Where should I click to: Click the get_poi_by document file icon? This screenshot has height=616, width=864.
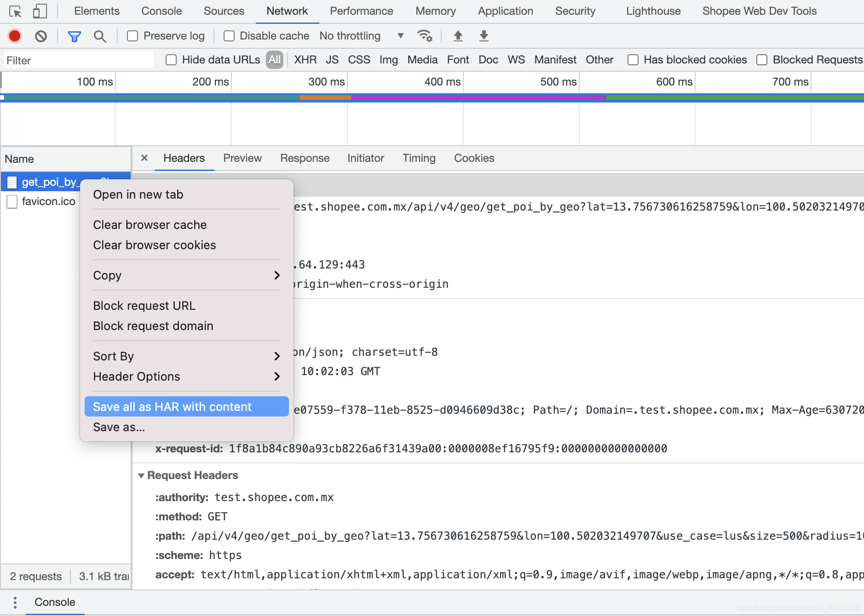tap(12, 183)
